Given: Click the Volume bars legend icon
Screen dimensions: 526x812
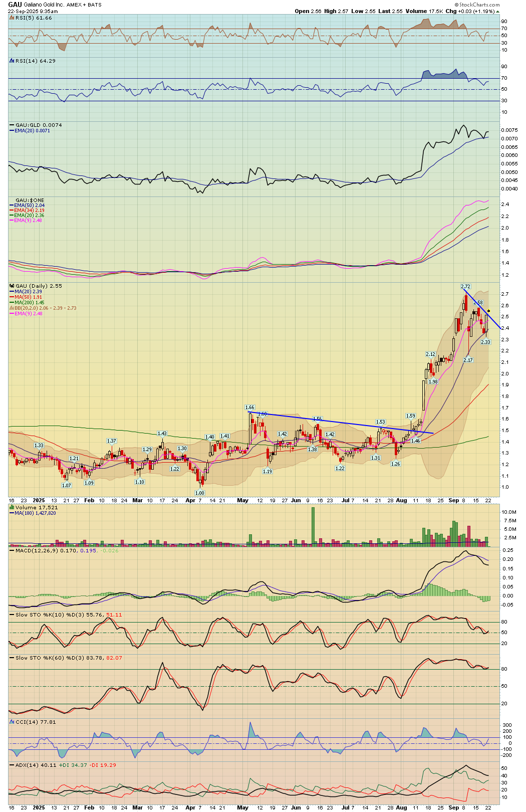Looking at the screenshot, I should [x=12, y=508].
